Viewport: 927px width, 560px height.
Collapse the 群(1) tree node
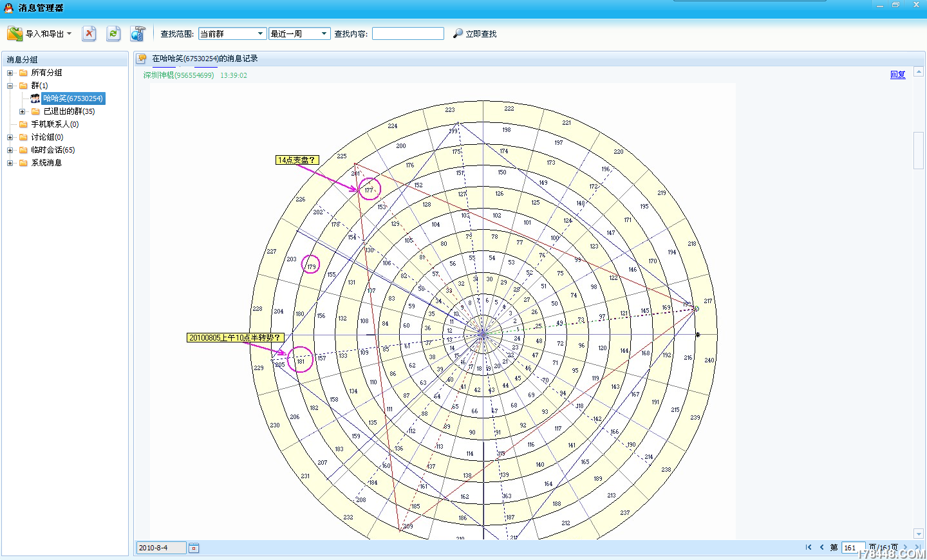(x=10, y=86)
